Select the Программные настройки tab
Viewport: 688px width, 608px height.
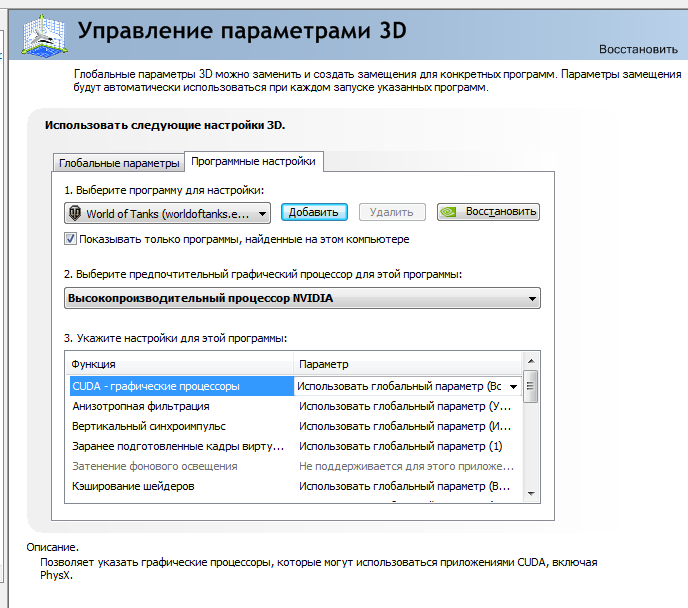(254, 161)
